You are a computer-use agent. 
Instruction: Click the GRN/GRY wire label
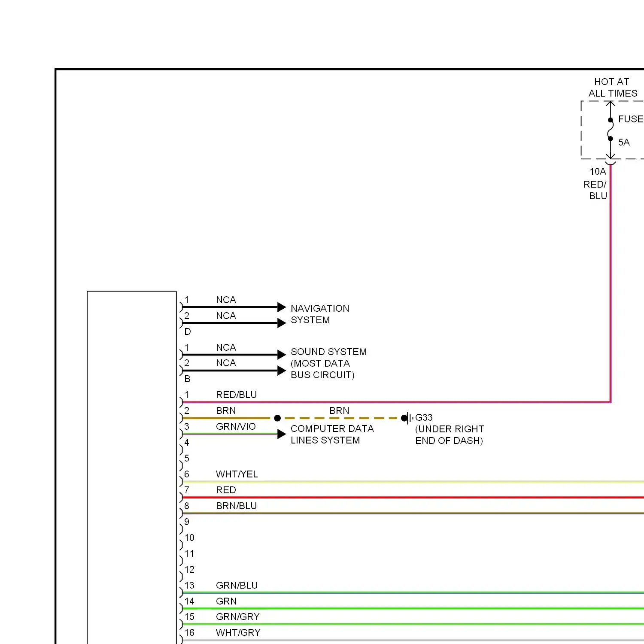238,617
